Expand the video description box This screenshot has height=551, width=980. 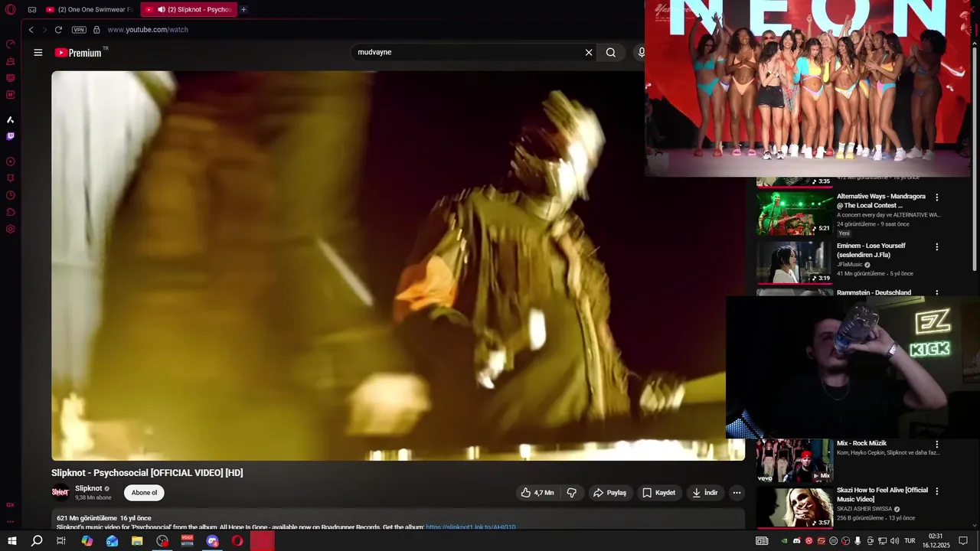[x=398, y=519]
